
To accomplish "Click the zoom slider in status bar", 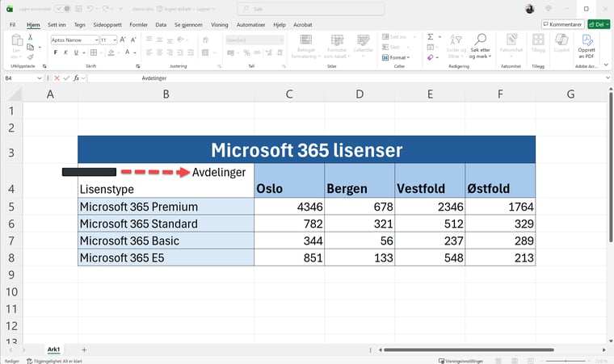I will 566,361.
